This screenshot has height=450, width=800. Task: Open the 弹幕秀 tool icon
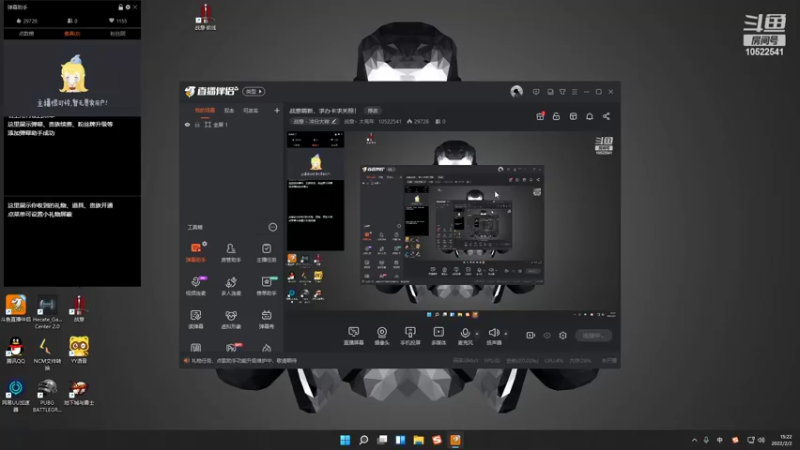click(266, 319)
